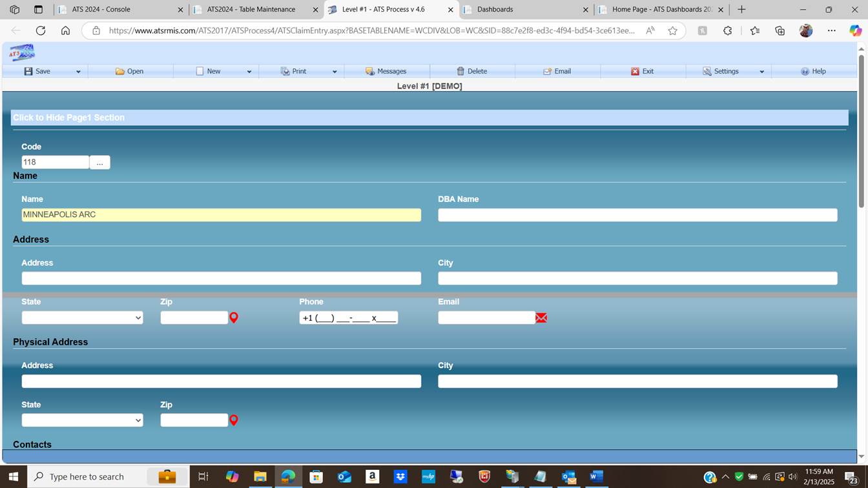Click the map pin next to mailing Zip
Image resolution: width=868 pixels, height=488 pixels.
pos(234,318)
